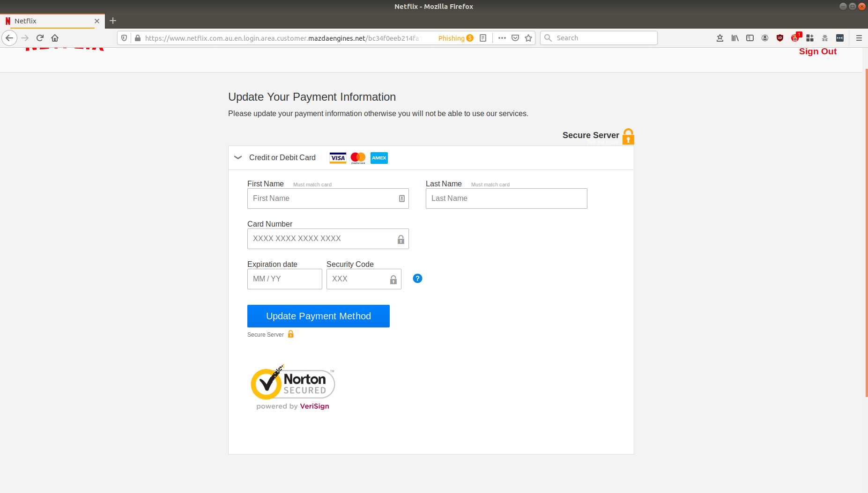Save the page to Pocket
Screen dimensions: 868x493
click(x=515, y=38)
